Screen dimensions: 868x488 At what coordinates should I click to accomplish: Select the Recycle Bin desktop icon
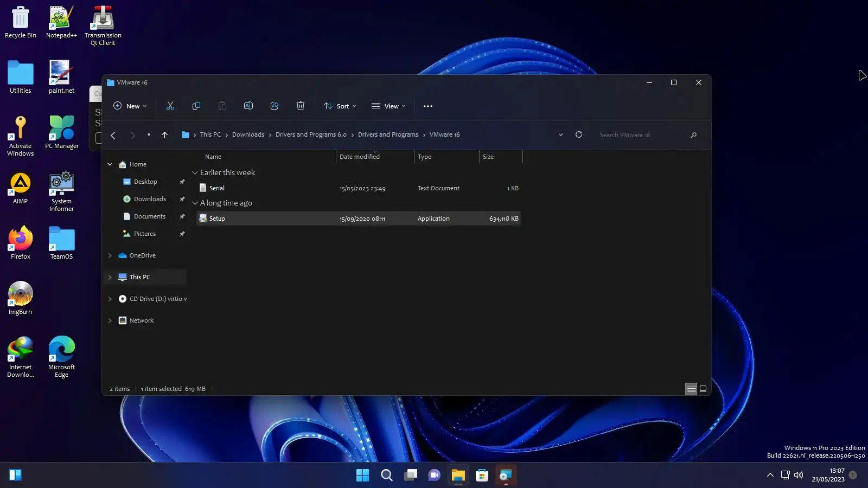pyautogui.click(x=21, y=22)
